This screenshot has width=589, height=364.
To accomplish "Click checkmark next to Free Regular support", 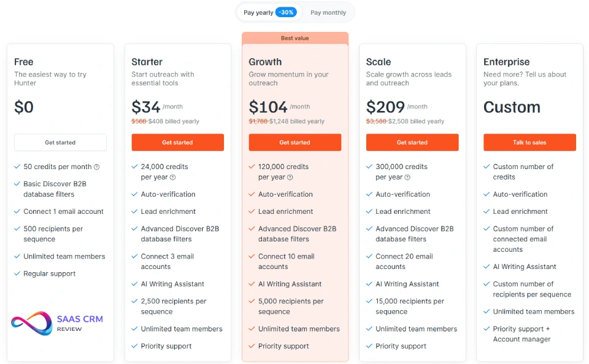I will [18, 274].
